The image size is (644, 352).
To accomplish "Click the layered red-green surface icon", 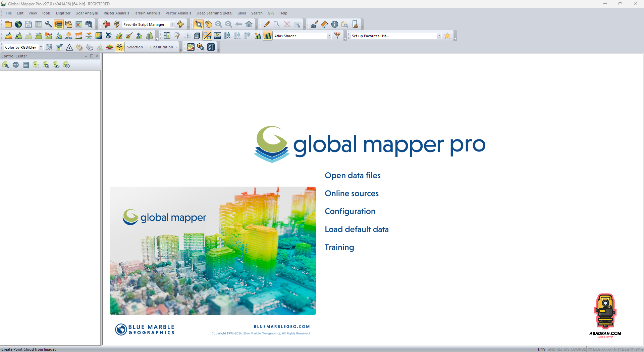I will pyautogui.click(x=110, y=47).
